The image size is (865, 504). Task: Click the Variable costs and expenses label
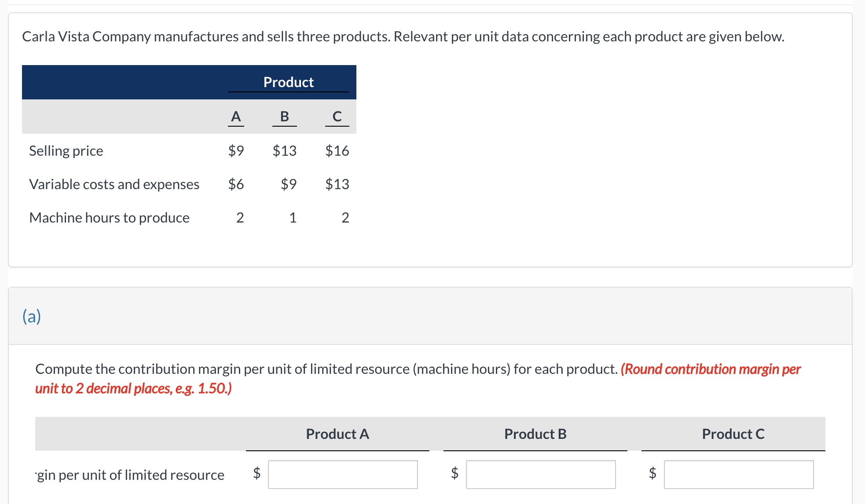114,184
